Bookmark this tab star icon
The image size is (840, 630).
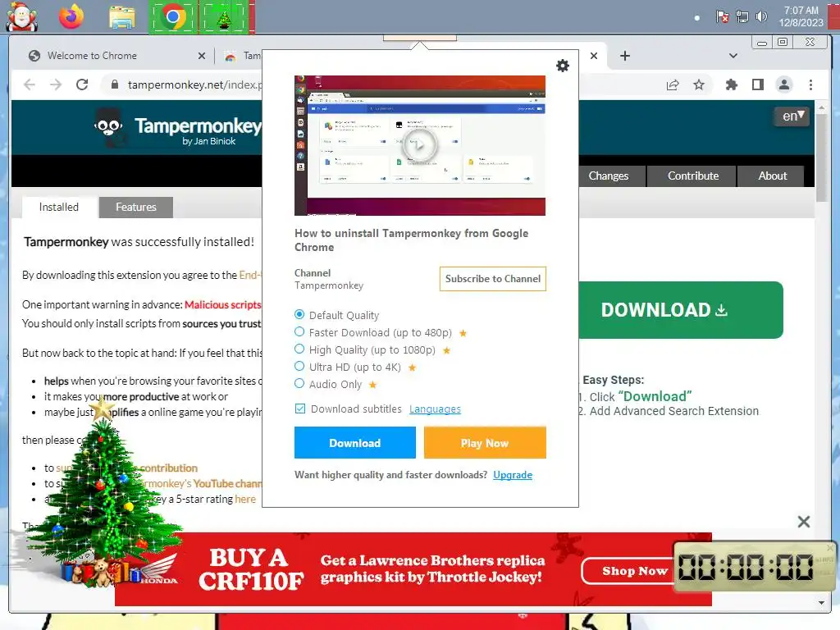[x=699, y=84]
